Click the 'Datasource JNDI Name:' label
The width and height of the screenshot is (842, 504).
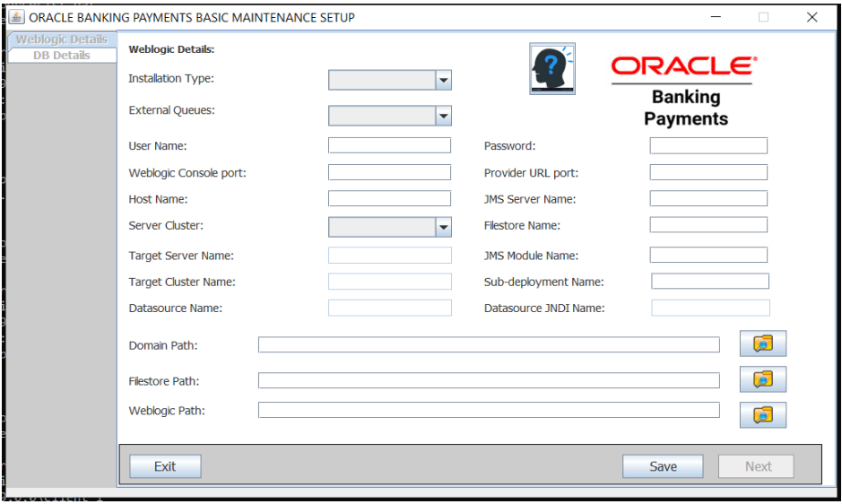(544, 308)
